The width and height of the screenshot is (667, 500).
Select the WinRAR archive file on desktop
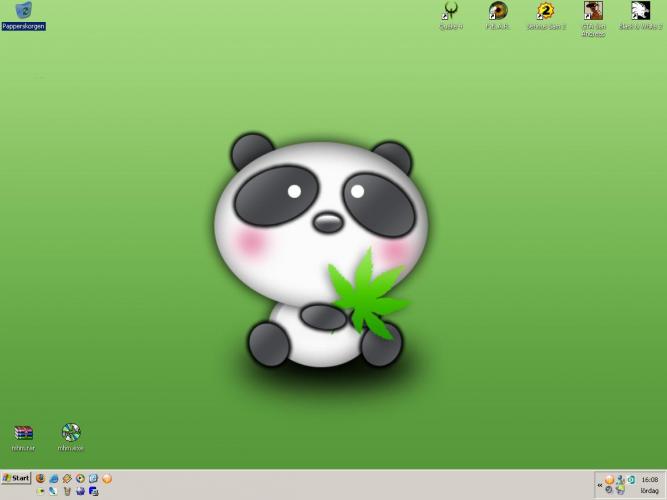(23, 438)
